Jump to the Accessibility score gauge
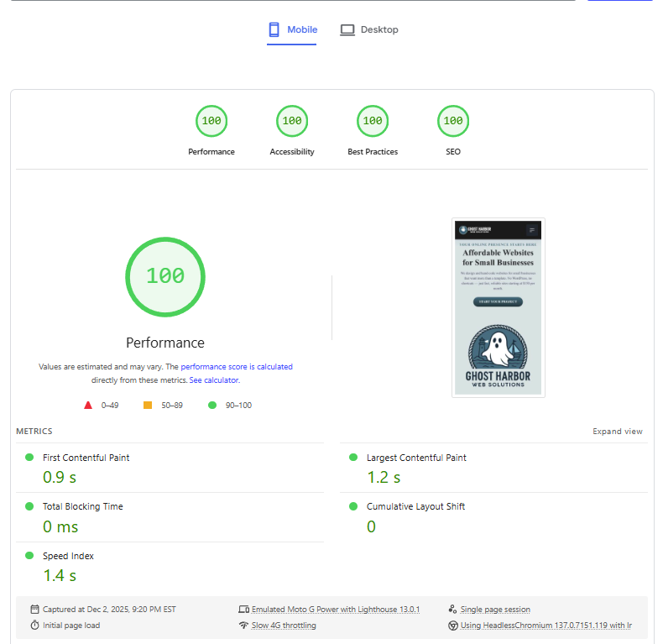Image resolution: width=663 pixels, height=644 pixels. point(292,122)
